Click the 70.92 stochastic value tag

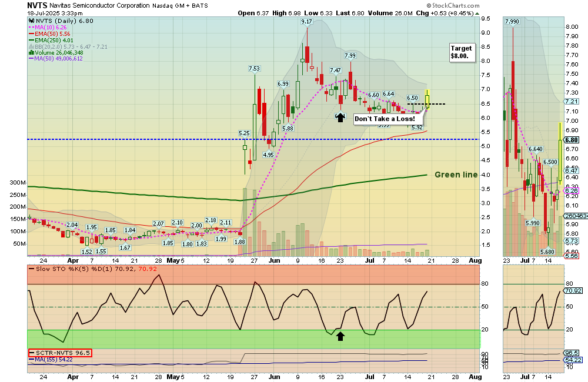[x=573, y=290]
